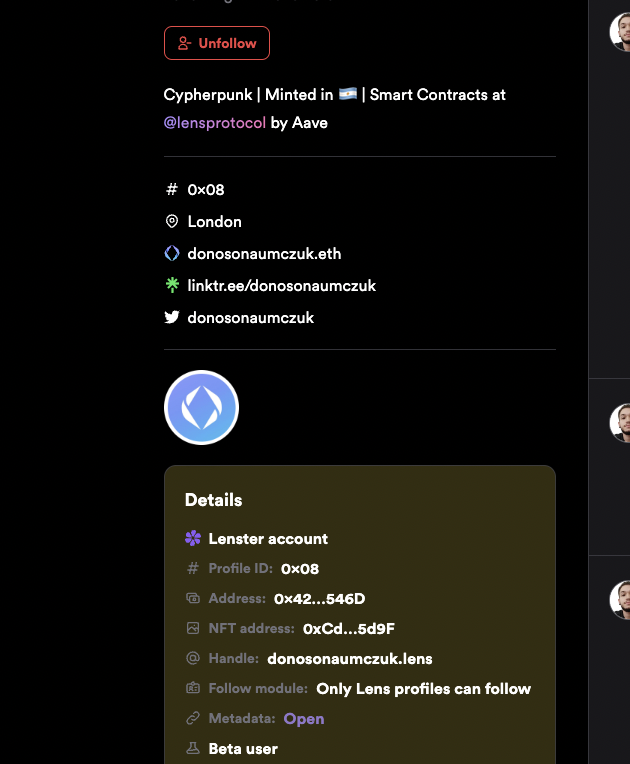Click the London location text

(x=214, y=222)
